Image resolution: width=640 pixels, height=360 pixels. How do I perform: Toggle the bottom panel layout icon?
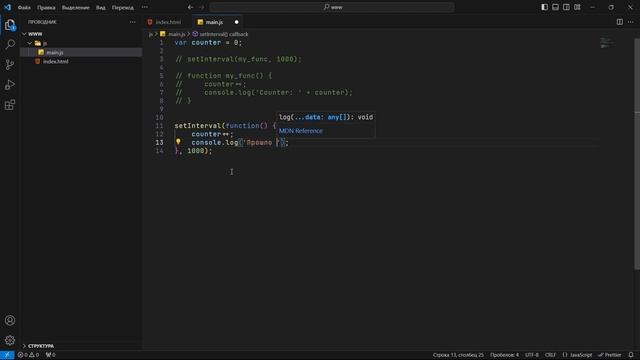556,7
